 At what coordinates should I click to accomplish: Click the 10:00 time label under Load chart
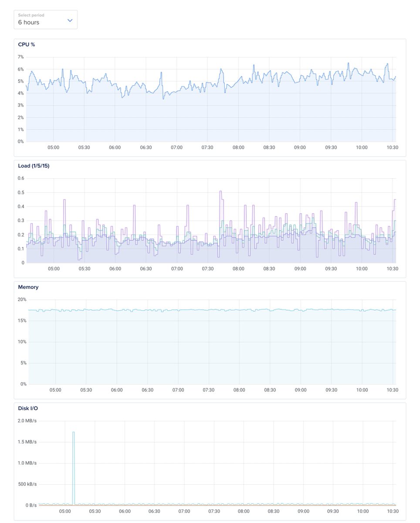click(362, 268)
